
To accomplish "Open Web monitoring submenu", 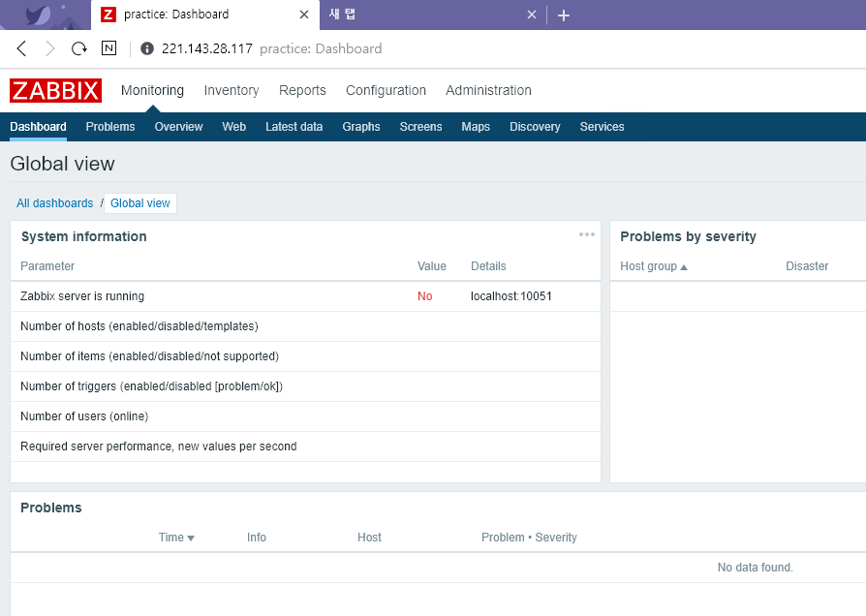I will coord(233,127).
